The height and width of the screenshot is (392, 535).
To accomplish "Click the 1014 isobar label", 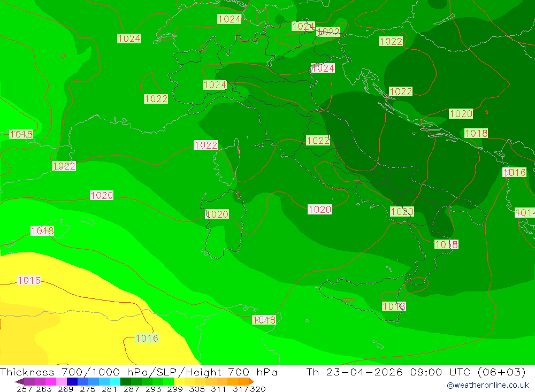I will point(525,212).
